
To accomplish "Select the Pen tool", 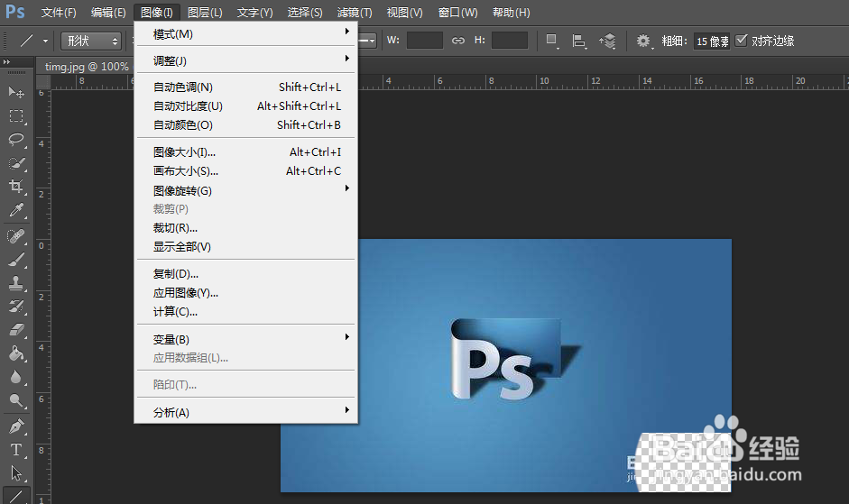I will (16, 426).
